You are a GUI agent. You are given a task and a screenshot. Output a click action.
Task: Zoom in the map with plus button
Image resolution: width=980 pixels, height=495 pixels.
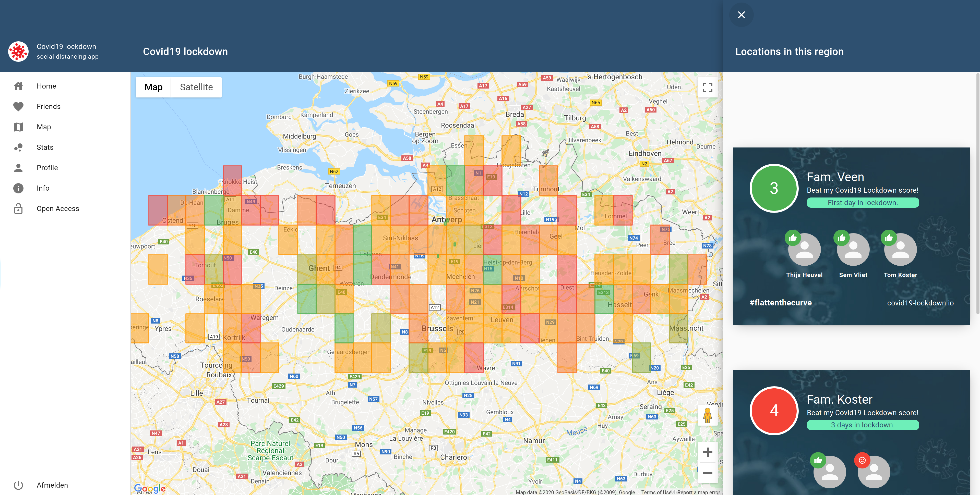707,452
